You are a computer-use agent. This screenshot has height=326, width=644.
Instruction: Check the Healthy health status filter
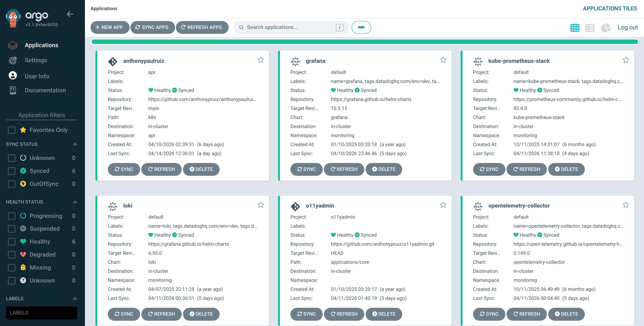11,241
